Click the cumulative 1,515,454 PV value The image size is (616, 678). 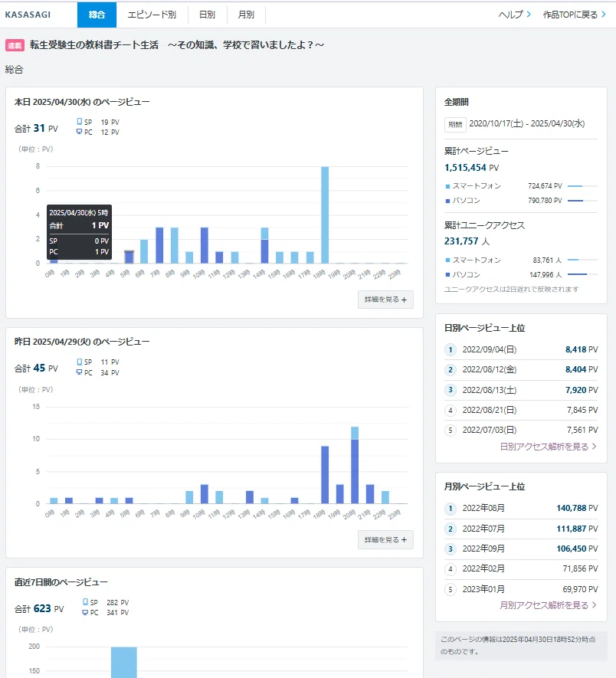pyautogui.click(x=471, y=168)
